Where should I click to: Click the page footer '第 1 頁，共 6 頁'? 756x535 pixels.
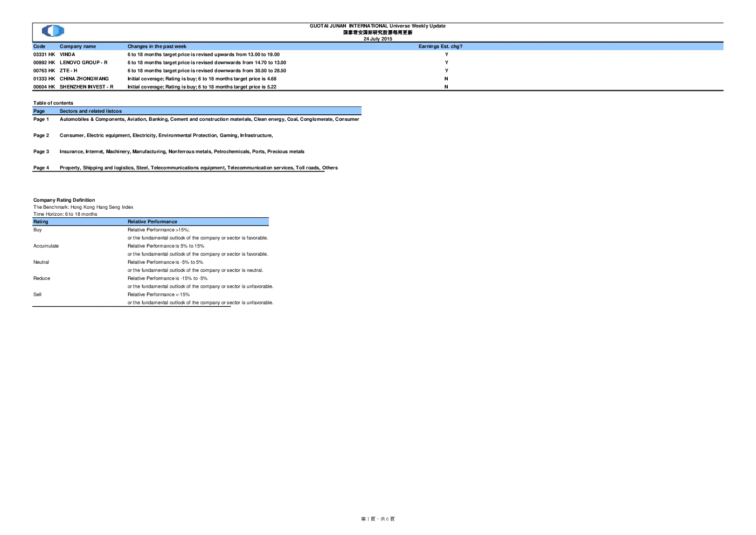(378, 519)
